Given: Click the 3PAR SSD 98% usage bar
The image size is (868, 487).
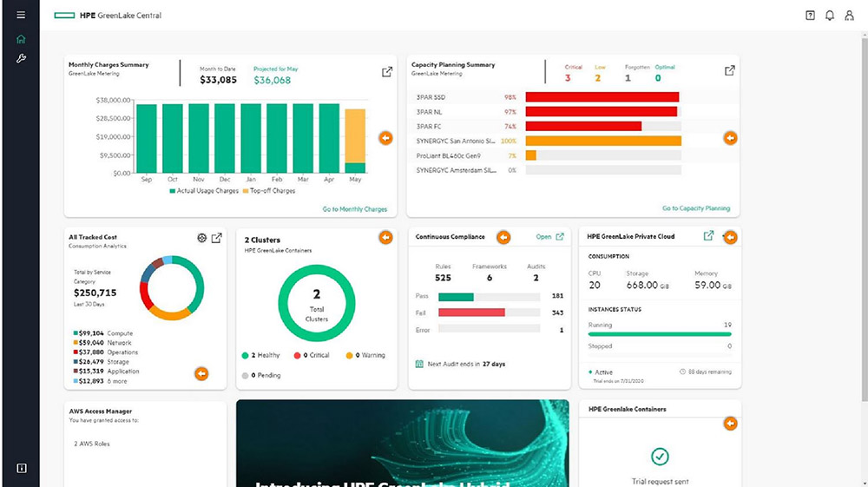Looking at the screenshot, I should tap(602, 97).
